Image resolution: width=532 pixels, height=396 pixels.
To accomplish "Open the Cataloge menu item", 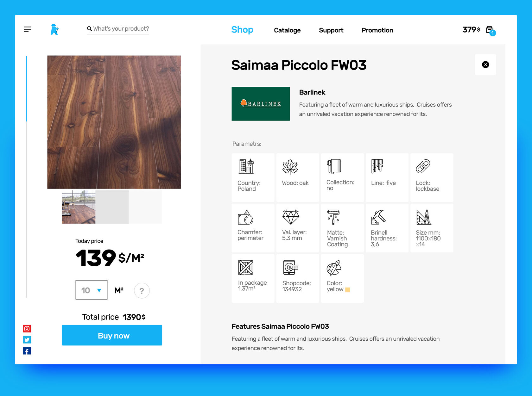I will (x=287, y=30).
